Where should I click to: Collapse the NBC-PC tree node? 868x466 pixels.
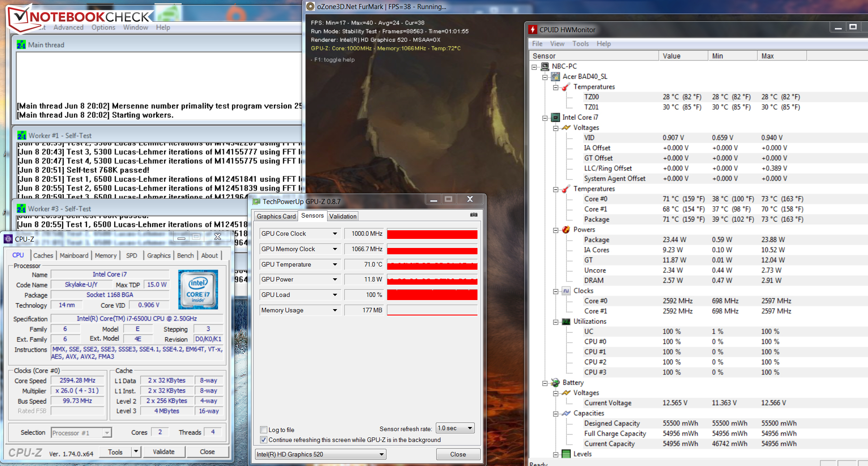535,67
